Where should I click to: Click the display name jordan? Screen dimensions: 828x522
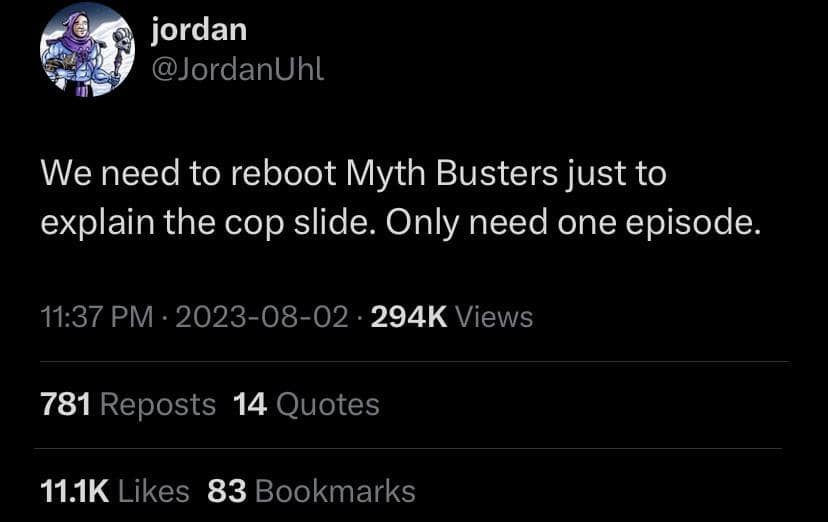tap(199, 30)
